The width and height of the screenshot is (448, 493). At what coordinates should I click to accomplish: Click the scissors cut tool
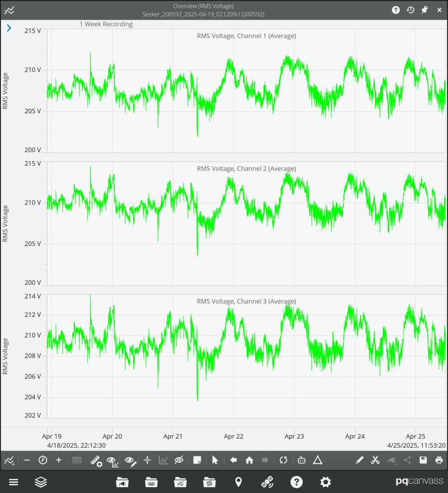click(375, 460)
